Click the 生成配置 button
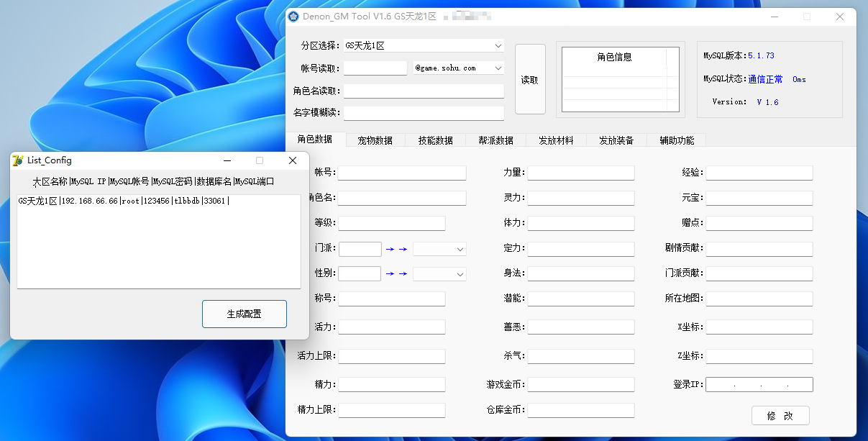Screen dimensions: 868x441 click(244, 314)
